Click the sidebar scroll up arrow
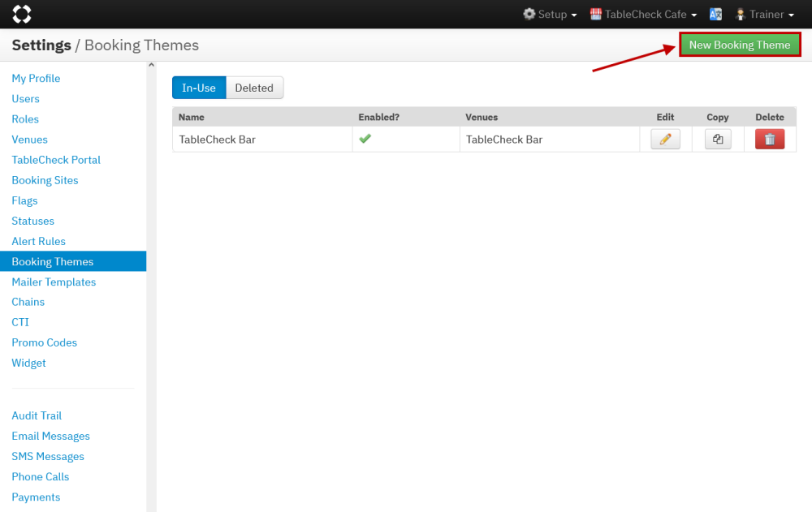The width and height of the screenshot is (812, 512). [151, 65]
